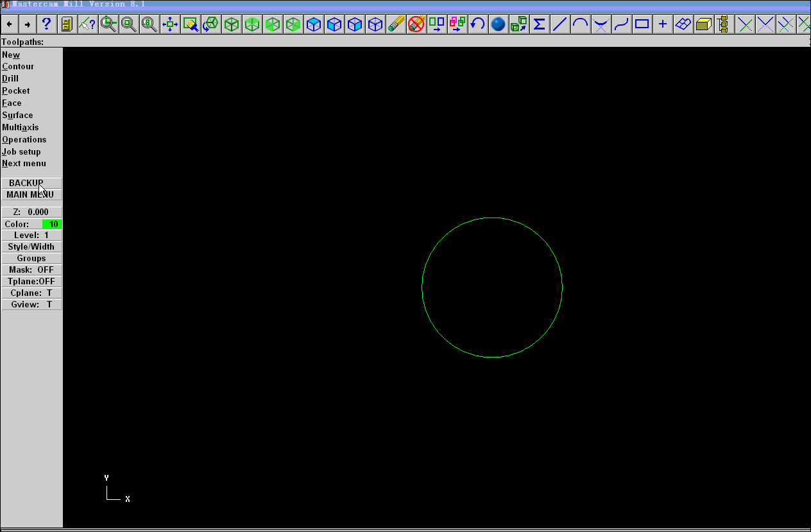Screen dimensions: 811x532
Task: Choose Drill from the Toolpaths menu
Action: point(10,79)
